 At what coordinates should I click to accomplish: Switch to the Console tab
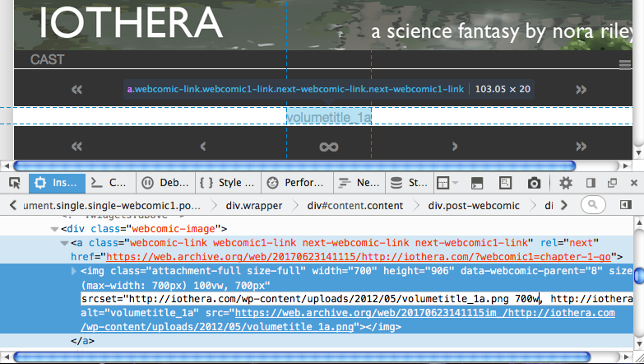[x=109, y=183]
